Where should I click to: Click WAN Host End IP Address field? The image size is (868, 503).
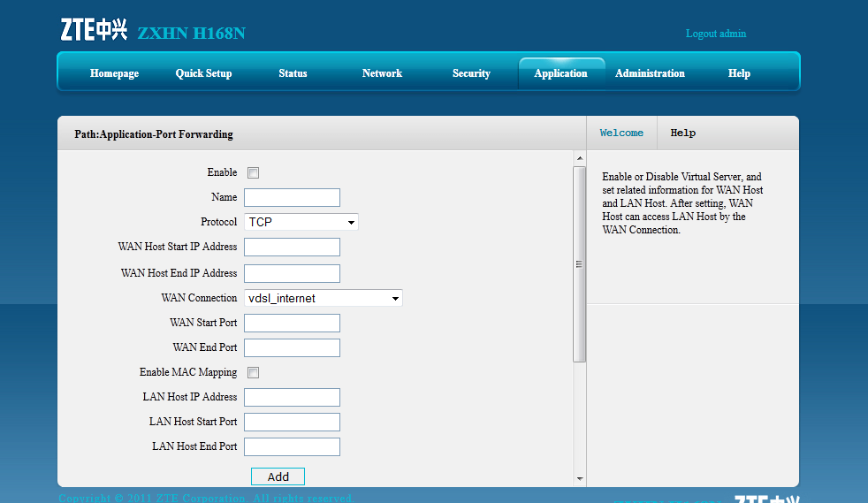(x=292, y=273)
